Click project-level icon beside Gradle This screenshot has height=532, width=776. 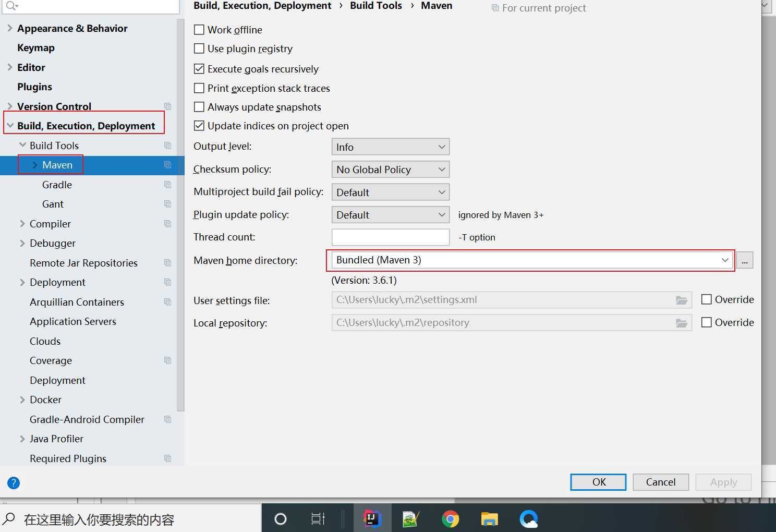tap(167, 185)
